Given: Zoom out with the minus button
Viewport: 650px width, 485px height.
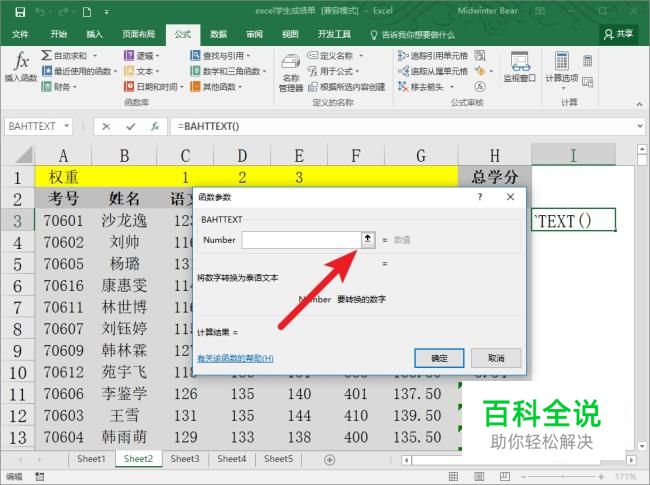Looking at the screenshot, I should coord(524,477).
